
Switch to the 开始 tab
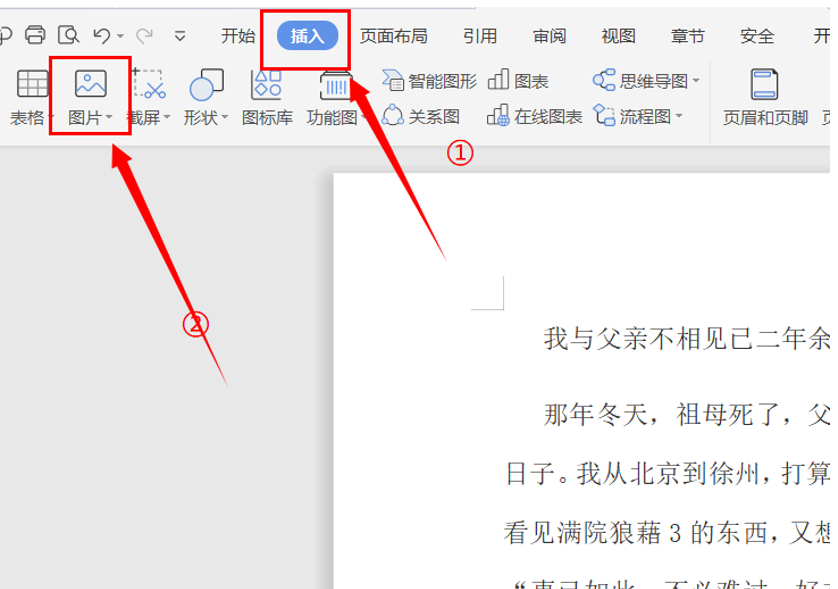238,36
